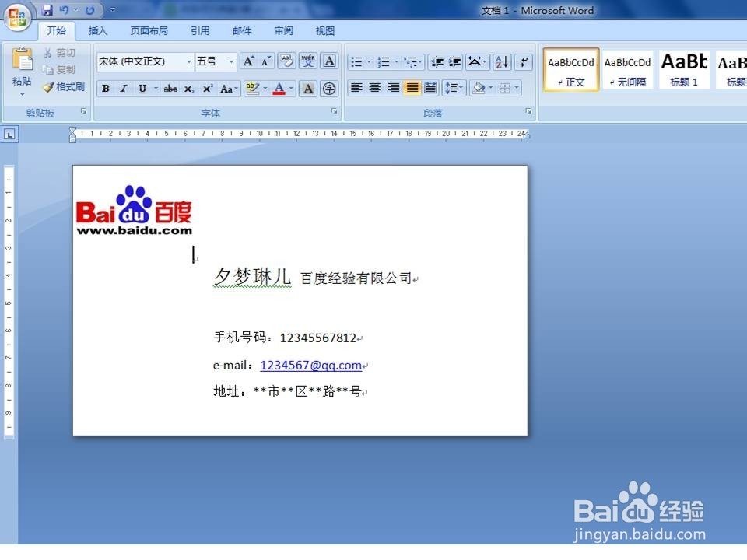Switch to the 插入 ribbon tab
Viewport: 747px width, 560px height.
pyautogui.click(x=98, y=30)
